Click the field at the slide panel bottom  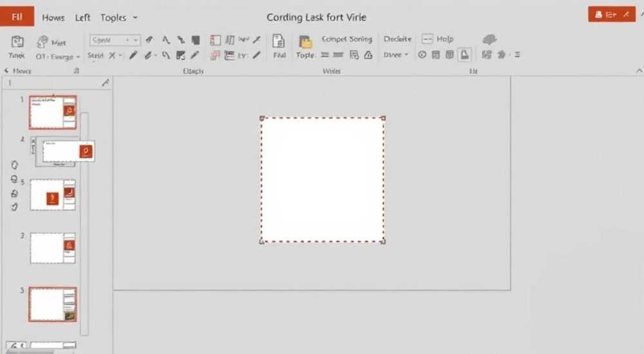click(53, 346)
